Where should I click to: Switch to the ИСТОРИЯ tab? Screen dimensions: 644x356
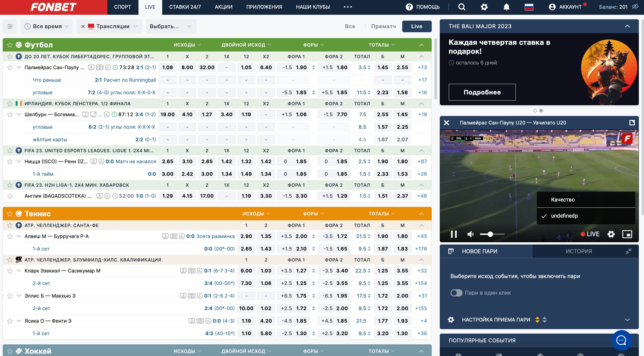pyautogui.click(x=578, y=251)
